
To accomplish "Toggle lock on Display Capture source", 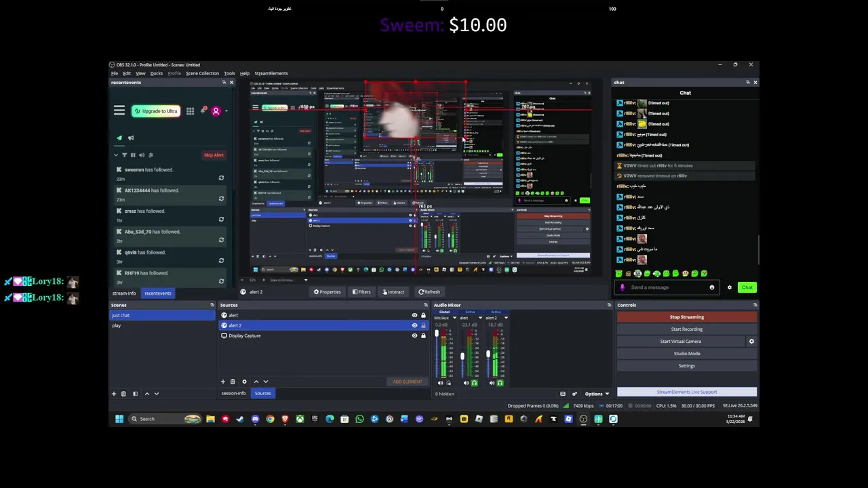I will (x=423, y=335).
